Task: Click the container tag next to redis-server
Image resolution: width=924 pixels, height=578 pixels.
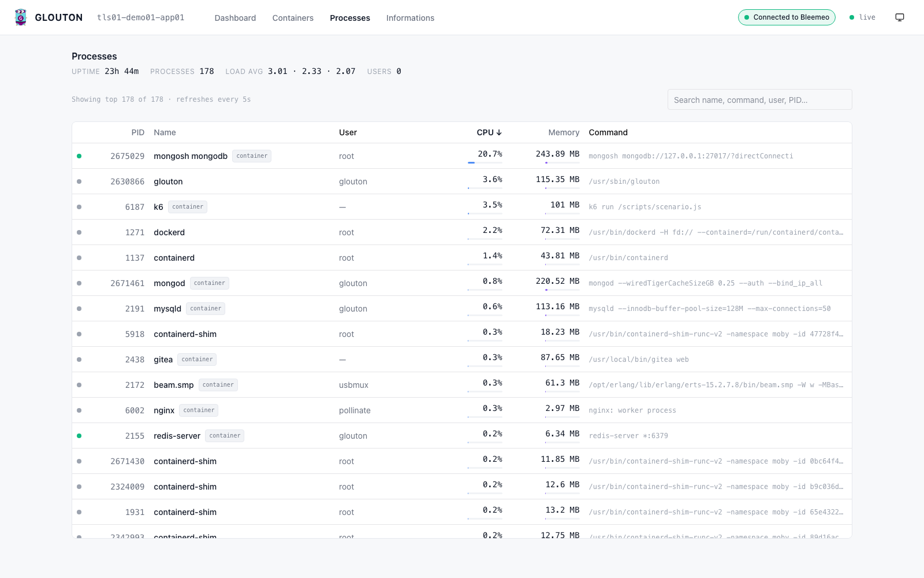Action: pos(225,436)
